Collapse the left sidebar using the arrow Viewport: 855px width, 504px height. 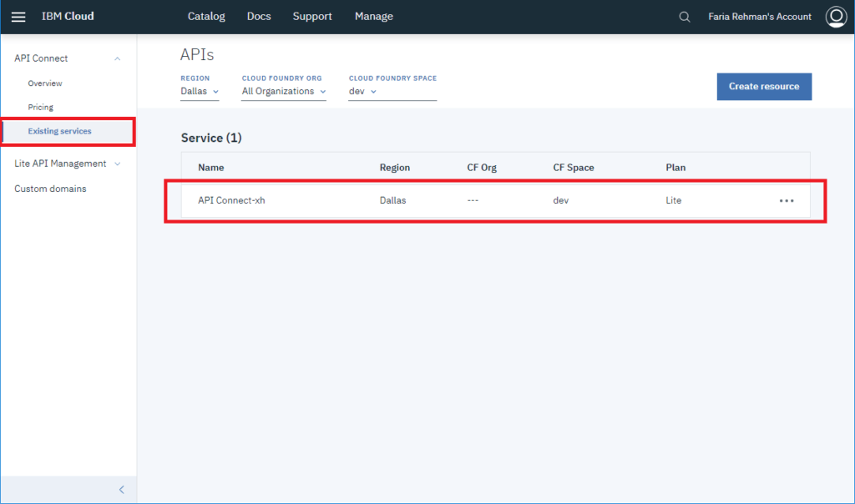[x=121, y=490]
